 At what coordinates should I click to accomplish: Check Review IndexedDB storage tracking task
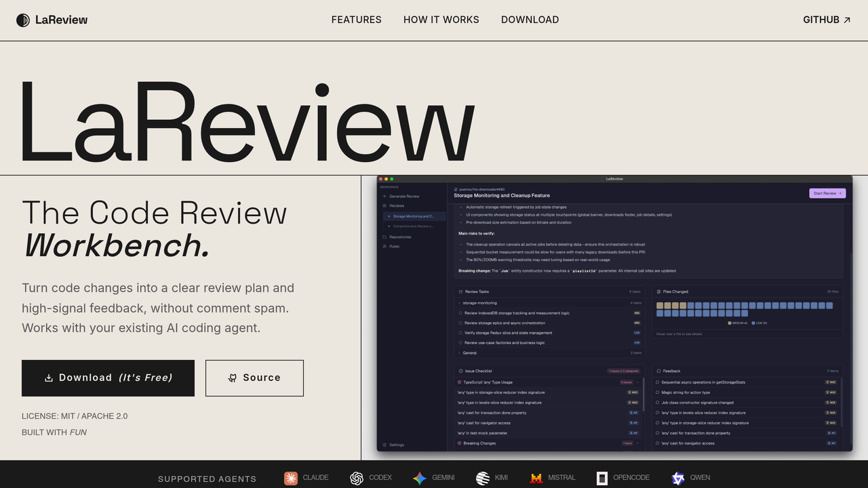460,313
